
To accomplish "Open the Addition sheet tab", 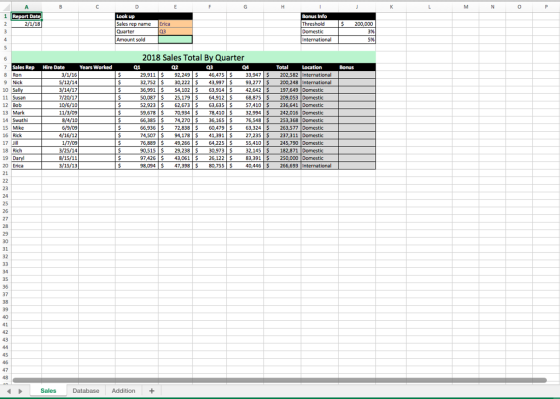I will click(123, 391).
